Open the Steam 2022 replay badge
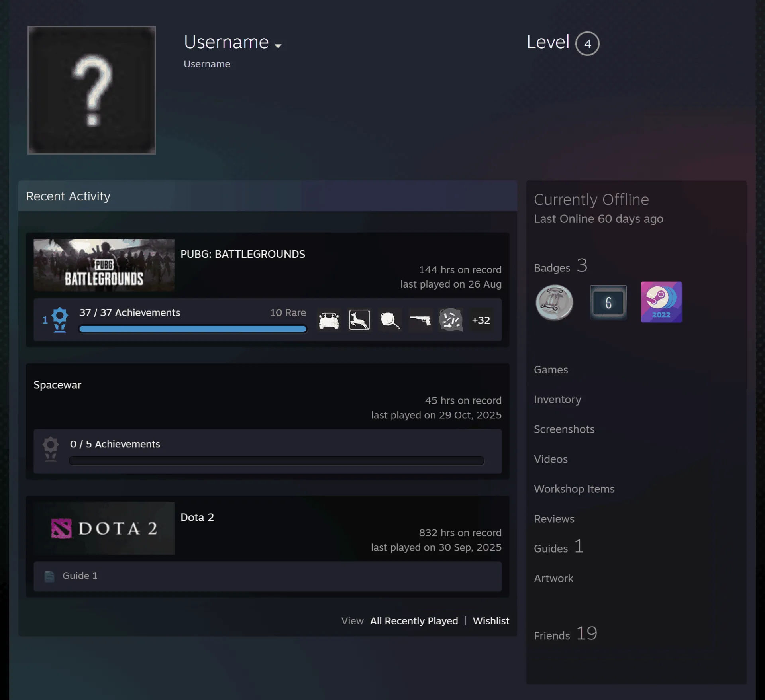Image resolution: width=765 pixels, height=700 pixels. pos(661,302)
